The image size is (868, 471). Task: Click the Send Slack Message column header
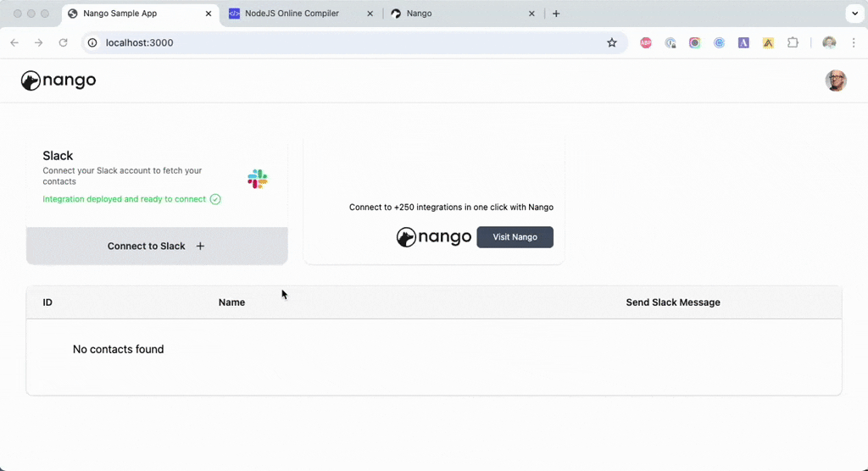672,302
